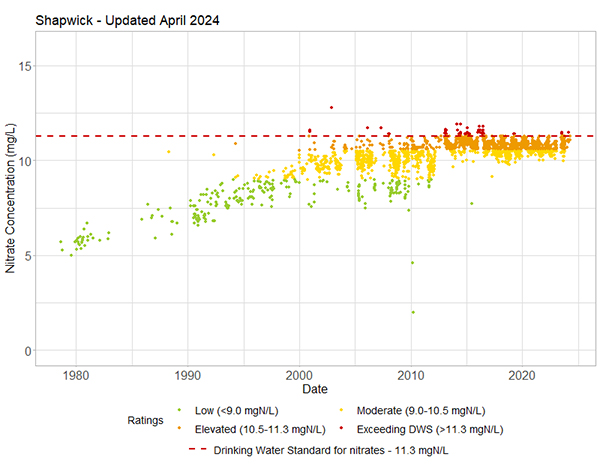Image resolution: width=600 pixels, height=470 pixels.
Task: Click the green data point just below 5 mg/L
Action: point(411,263)
